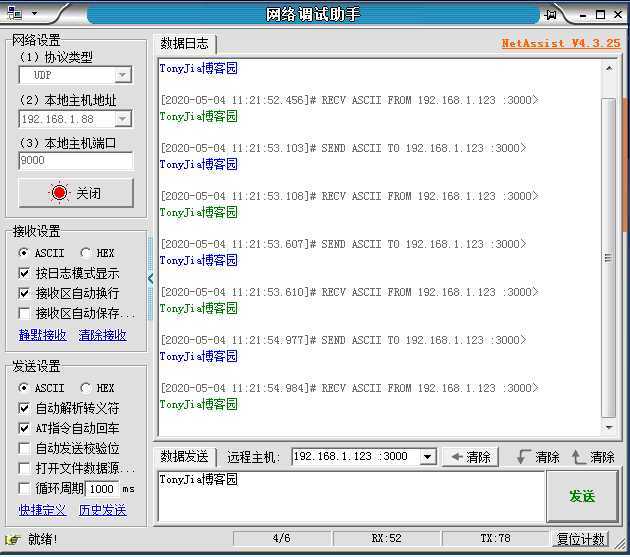
Task: Click the RX:52 status bar counter
Action: coord(387,539)
